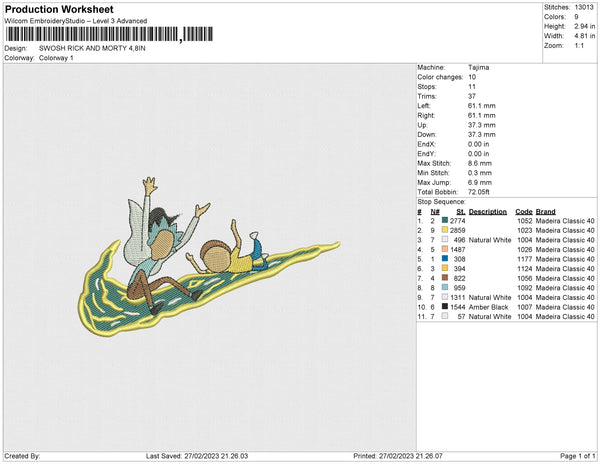Click the white swatch in stop row 11
The height and width of the screenshot is (464, 600).
445,316
